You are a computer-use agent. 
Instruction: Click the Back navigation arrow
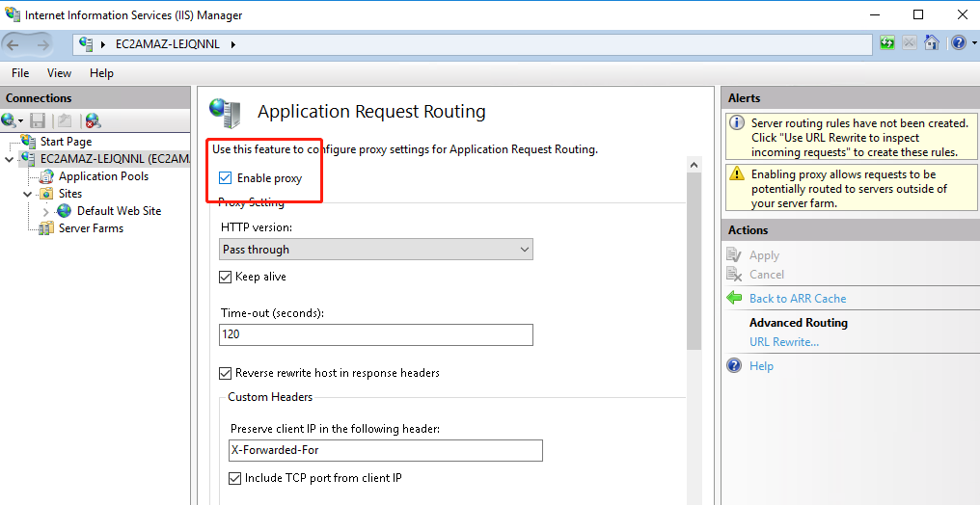(14, 44)
